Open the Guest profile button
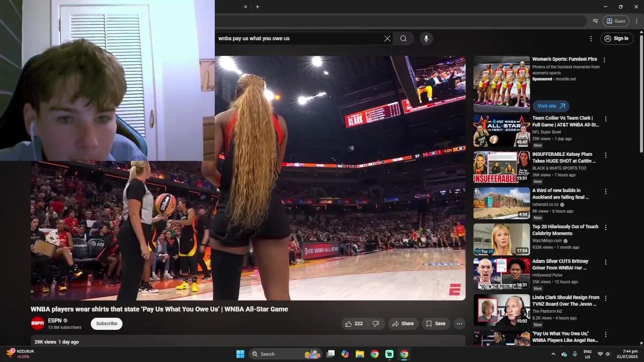Viewport: 644px width, 362px height. point(616,21)
